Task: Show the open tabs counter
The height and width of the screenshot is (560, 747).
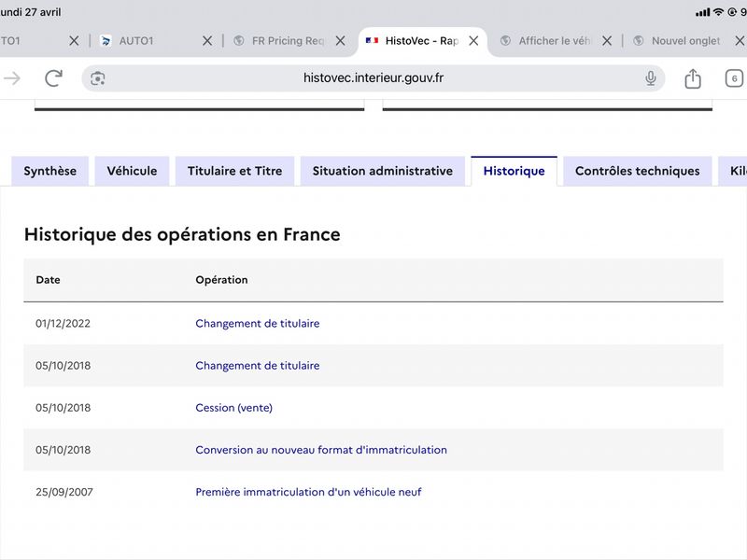Action: point(734,78)
